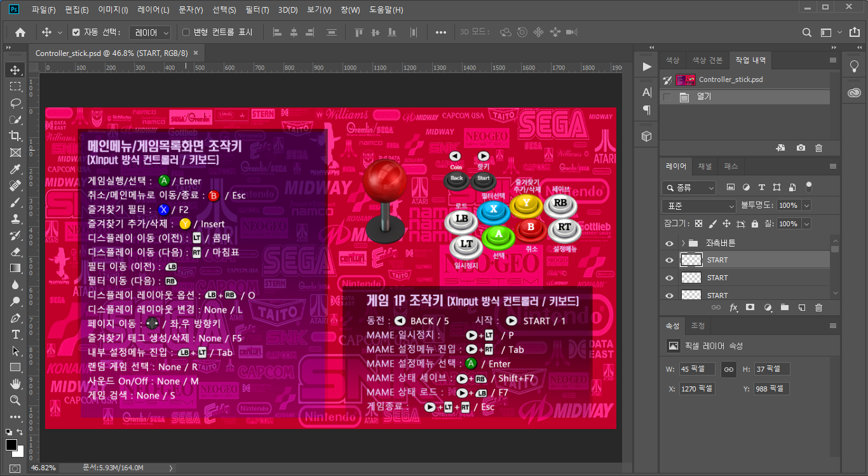Toggle the 자동 선택 checkbox

pyautogui.click(x=76, y=32)
